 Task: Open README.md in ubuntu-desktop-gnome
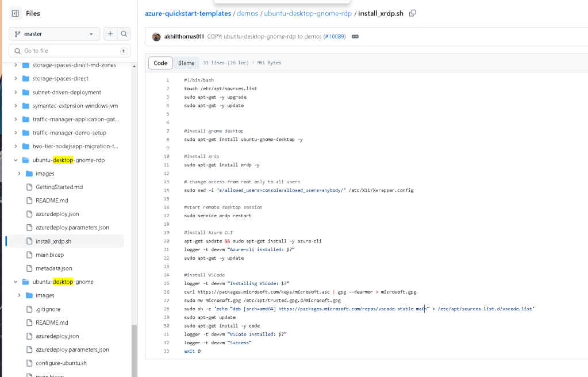pos(52,322)
